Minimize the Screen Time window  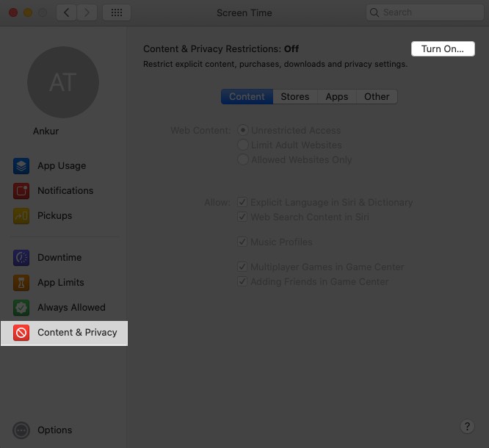28,12
